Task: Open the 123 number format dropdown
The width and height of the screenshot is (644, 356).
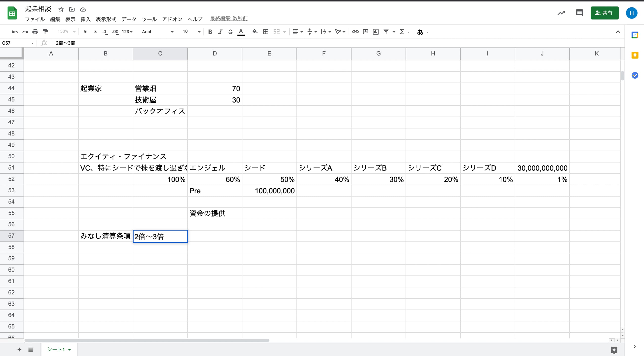Action: [x=127, y=32]
